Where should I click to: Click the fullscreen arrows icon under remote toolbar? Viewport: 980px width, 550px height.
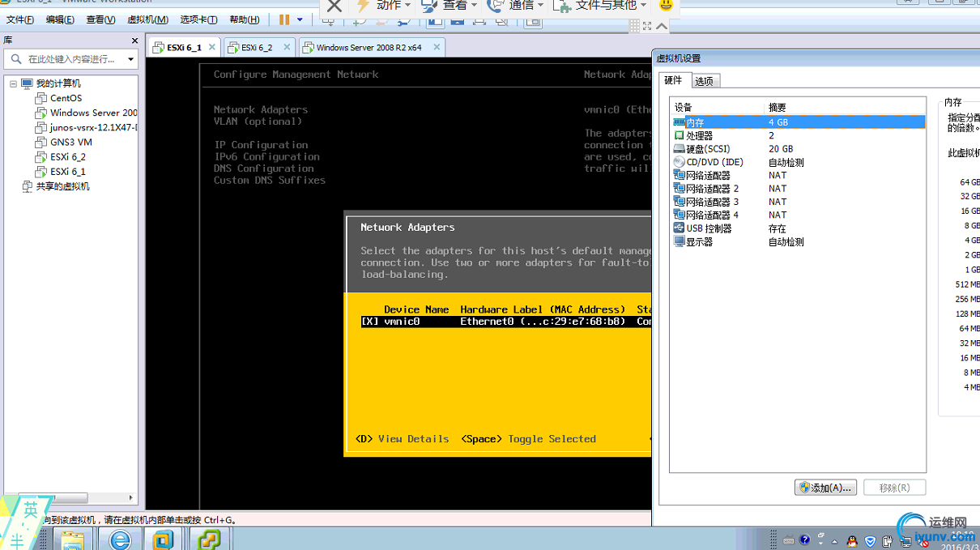pos(647,26)
